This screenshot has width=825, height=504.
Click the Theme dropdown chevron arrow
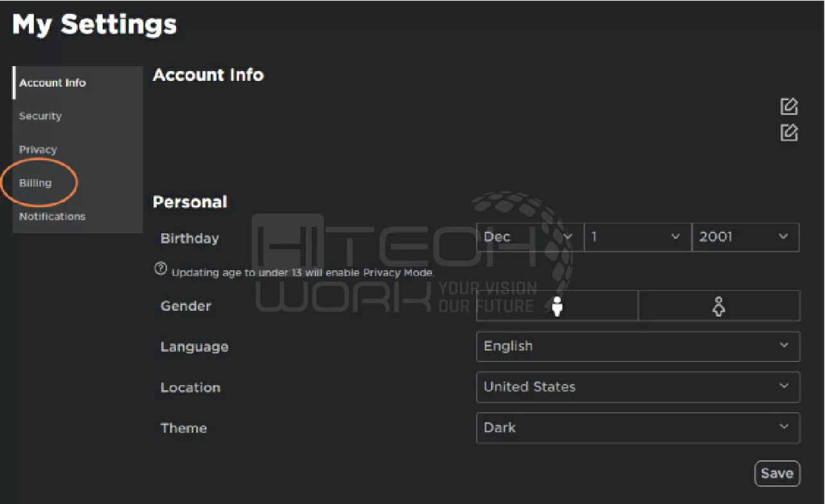784,427
